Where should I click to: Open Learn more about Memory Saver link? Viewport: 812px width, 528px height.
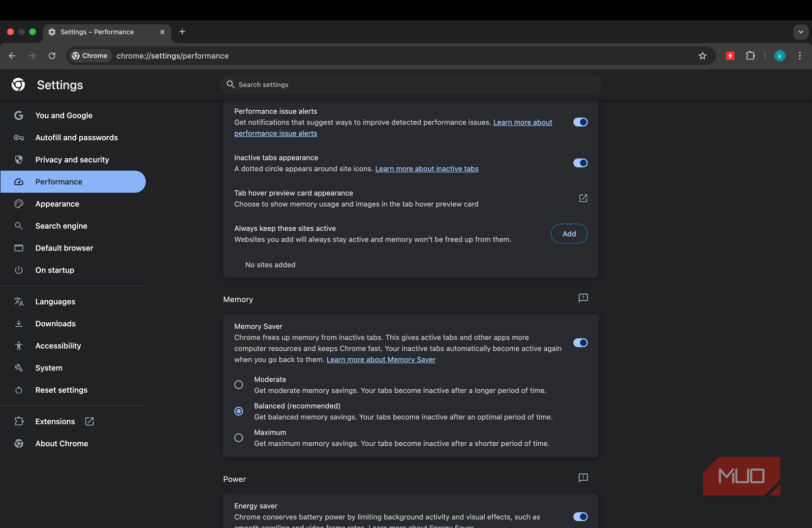pyautogui.click(x=381, y=360)
